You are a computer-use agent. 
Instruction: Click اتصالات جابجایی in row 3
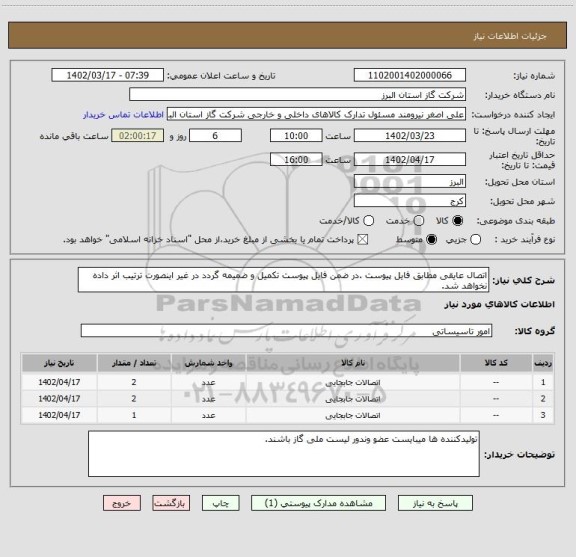pyautogui.click(x=353, y=415)
